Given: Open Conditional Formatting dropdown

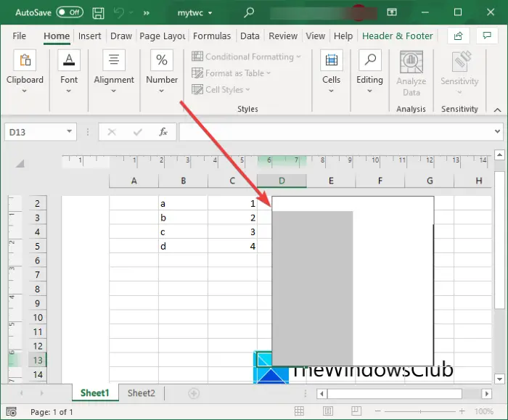Looking at the screenshot, I should click(x=246, y=57).
